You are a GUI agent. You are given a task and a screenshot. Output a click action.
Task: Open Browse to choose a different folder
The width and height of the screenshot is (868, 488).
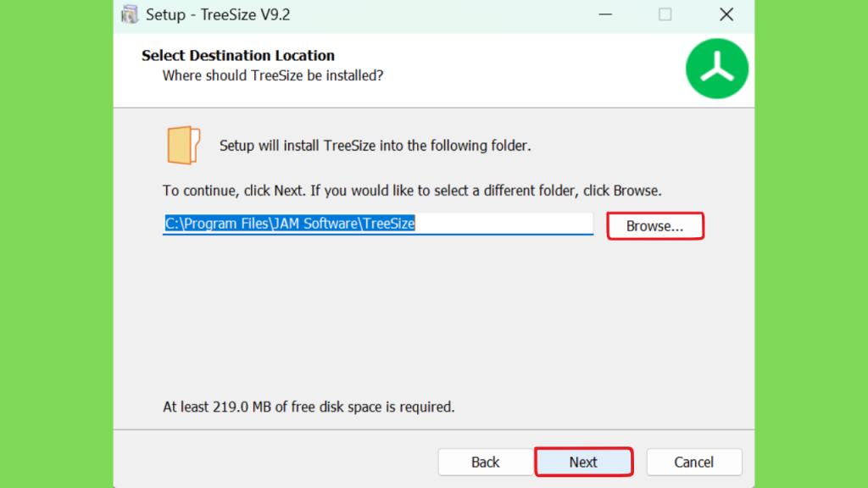[655, 225]
